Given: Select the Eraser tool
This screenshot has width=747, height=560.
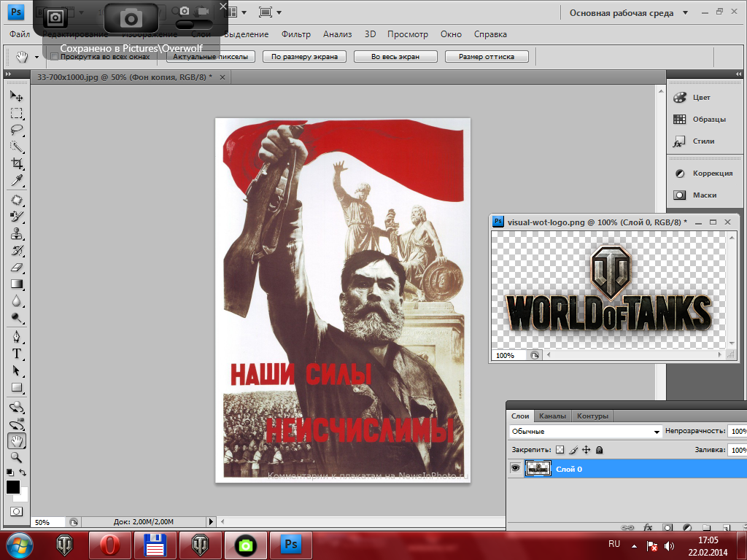Looking at the screenshot, I should point(17,267).
